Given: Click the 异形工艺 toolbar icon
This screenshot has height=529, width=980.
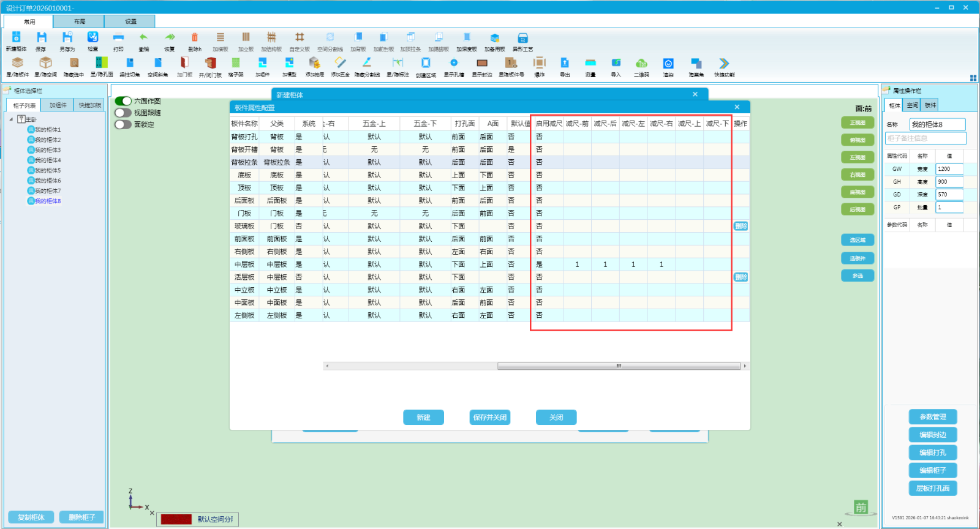Looking at the screenshot, I should click(522, 40).
